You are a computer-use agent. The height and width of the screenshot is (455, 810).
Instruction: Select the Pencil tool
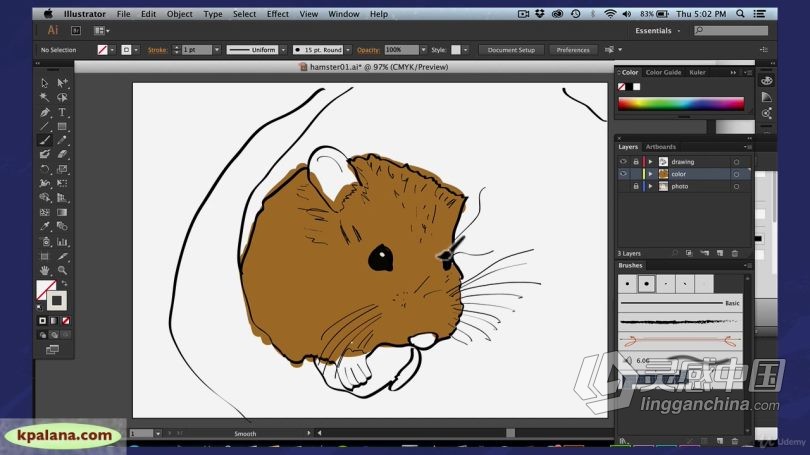tap(62, 140)
